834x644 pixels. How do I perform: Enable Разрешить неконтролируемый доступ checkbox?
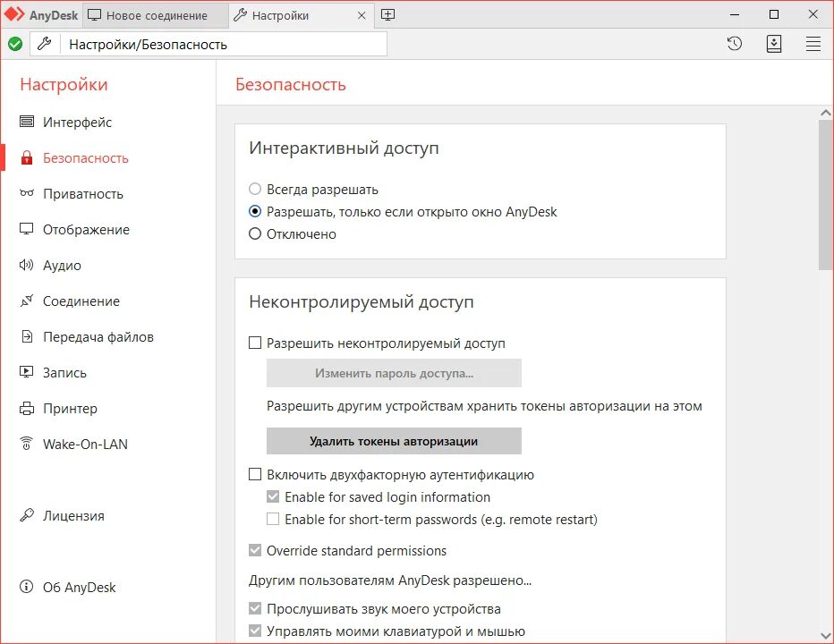255,343
